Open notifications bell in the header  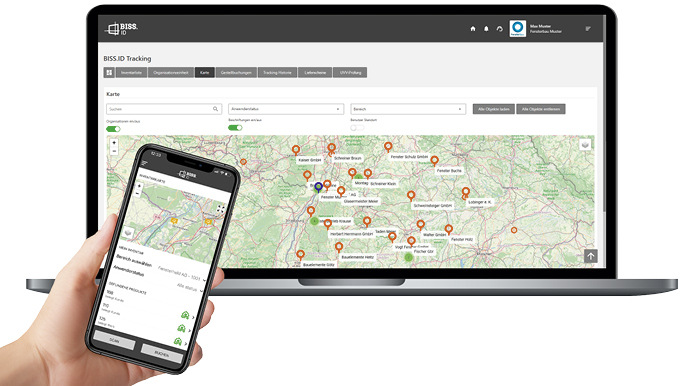coord(486,29)
